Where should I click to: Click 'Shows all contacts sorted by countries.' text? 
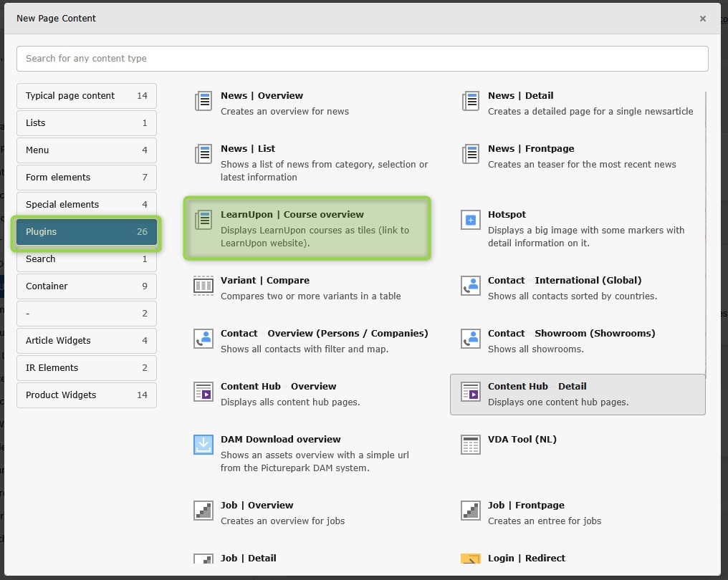point(573,296)
